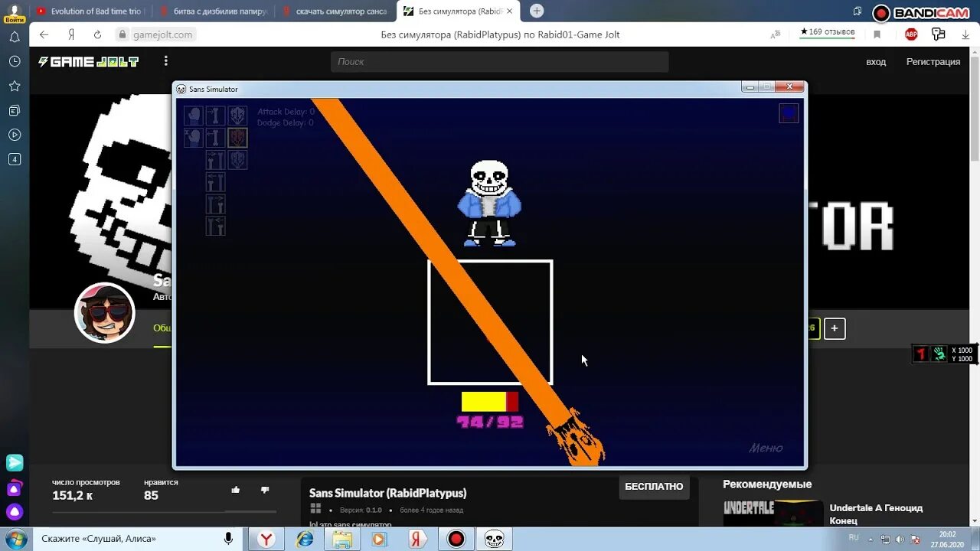Click the plus button on game page
Screen dimensions: 980x551
835,329
